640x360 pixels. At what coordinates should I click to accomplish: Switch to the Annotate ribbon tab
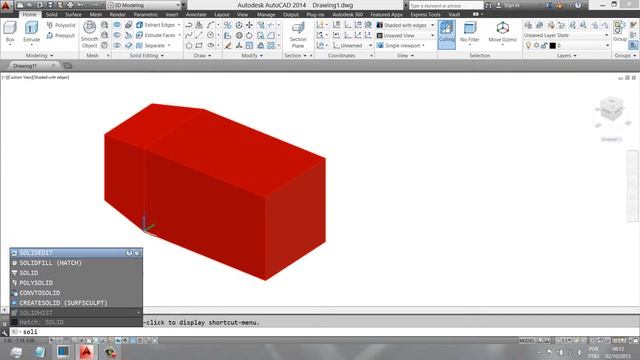[x=196, y=14]
